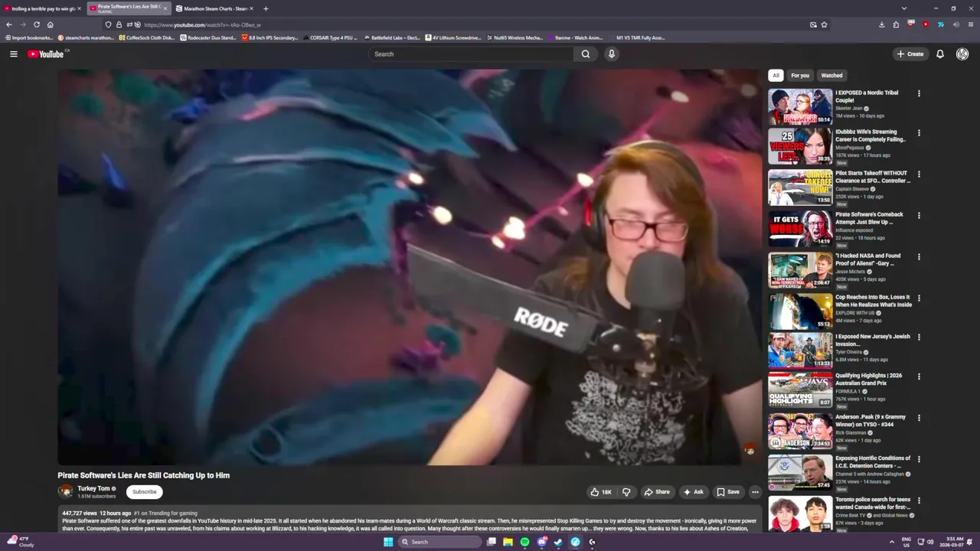Show hidden system tray icons

pos(892,542)
